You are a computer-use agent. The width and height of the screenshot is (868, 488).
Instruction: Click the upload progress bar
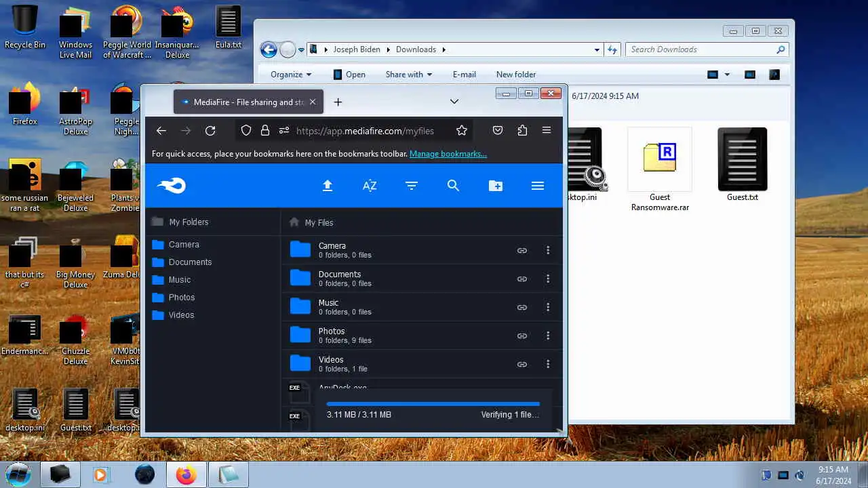pyautogui.click(x=433, y=404)
